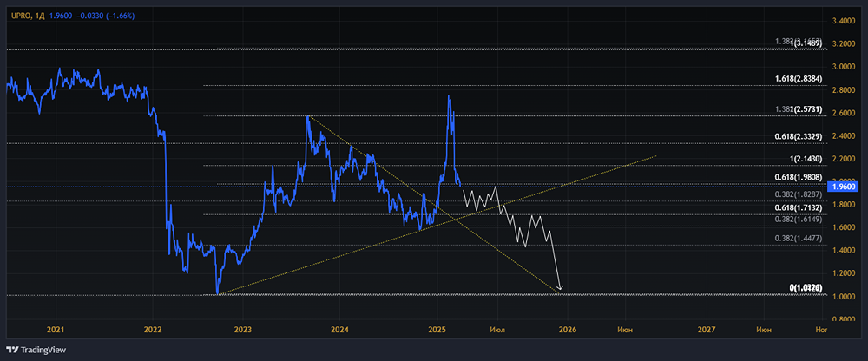Select the 0.382(1.6149) Fibonacci level label

tap(798, 220)
